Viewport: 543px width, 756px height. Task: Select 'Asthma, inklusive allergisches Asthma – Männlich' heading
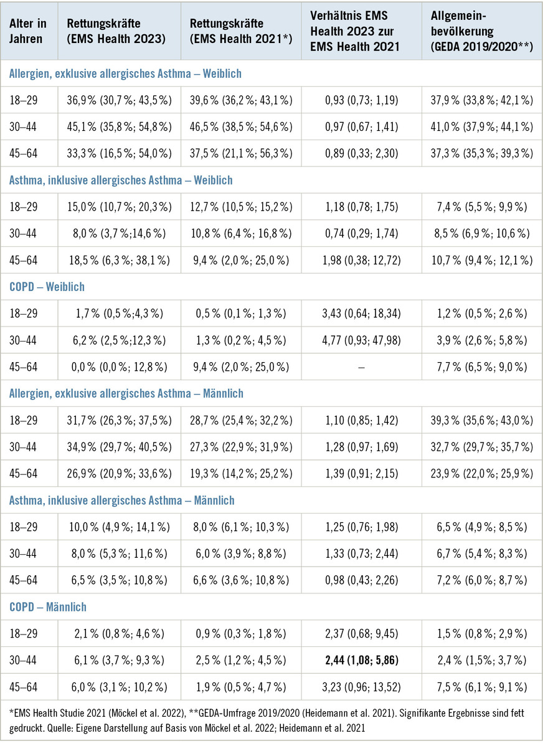(x=122, y=500)
